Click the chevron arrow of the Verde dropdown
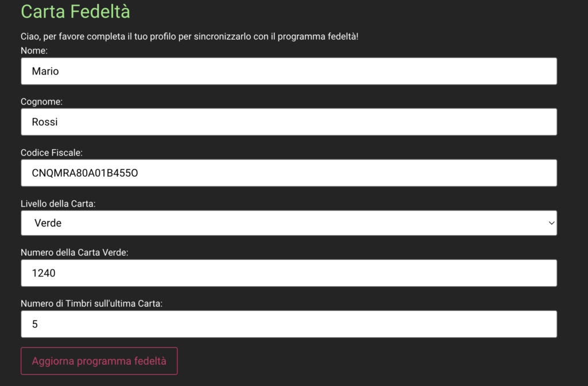Image resolution: width=588 pixels, height=386 pixels. (x=551, y=223)
